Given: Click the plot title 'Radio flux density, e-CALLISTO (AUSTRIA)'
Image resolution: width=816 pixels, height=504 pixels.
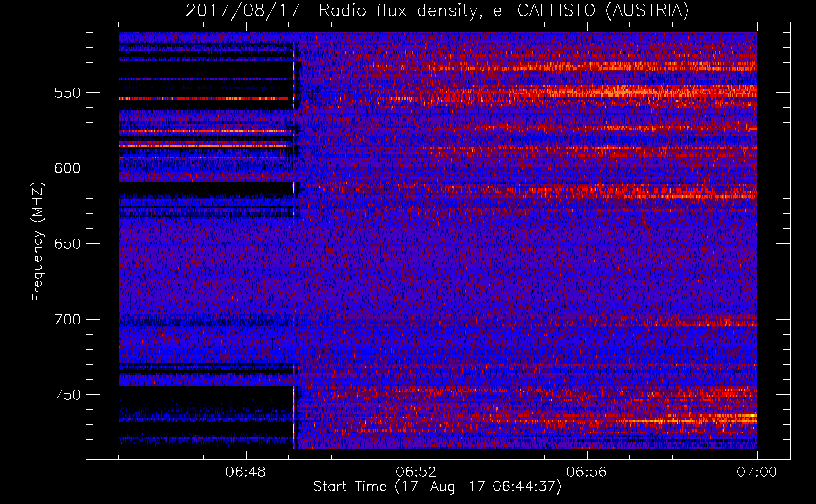Looking at the screenshot, I should point(503,11).
